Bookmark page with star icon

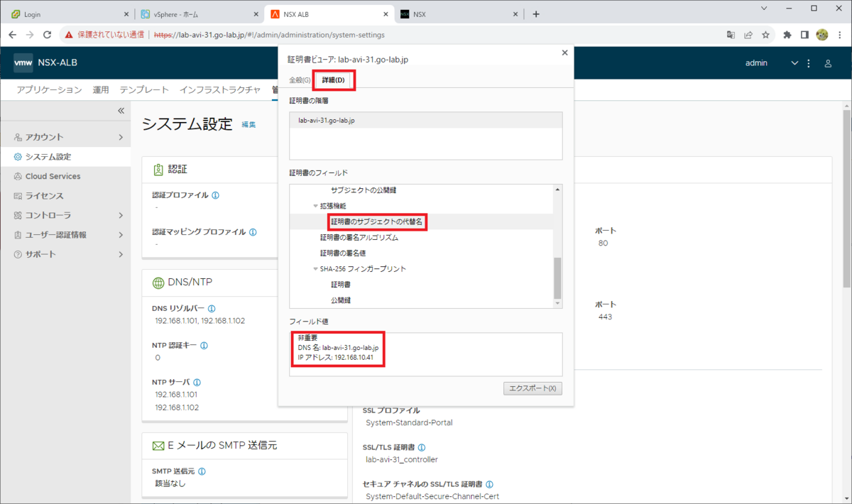point(766,34)
